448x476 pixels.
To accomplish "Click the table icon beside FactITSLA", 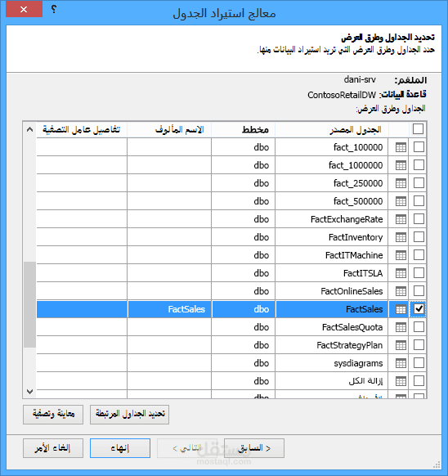I will point(401,273).
